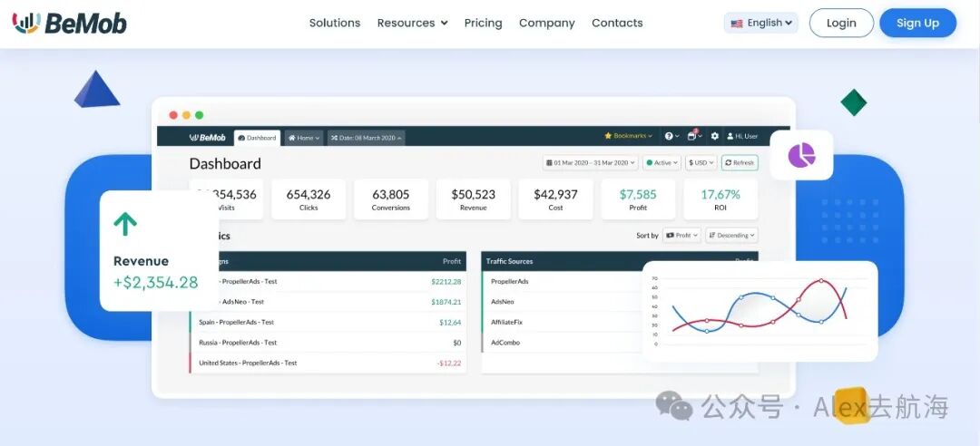The image size is (980, 446).
Task: Click the $42,937 Cost card
Action: (x=555, y=199)
